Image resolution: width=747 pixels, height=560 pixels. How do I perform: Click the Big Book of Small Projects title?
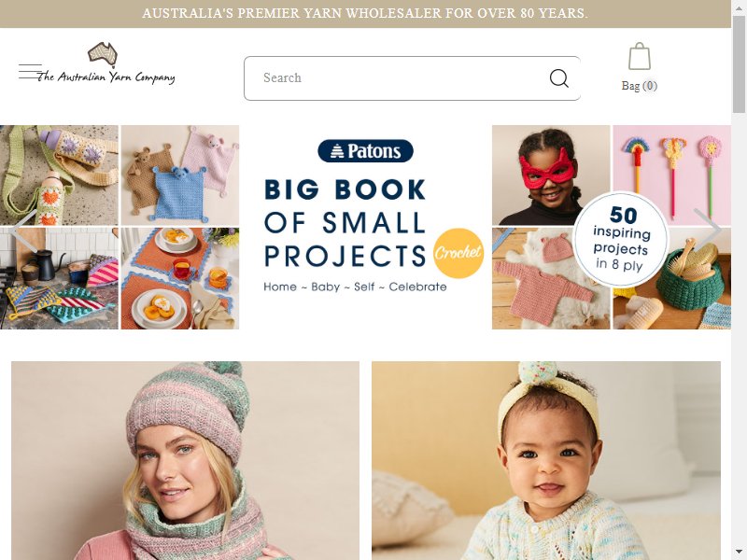345,223
